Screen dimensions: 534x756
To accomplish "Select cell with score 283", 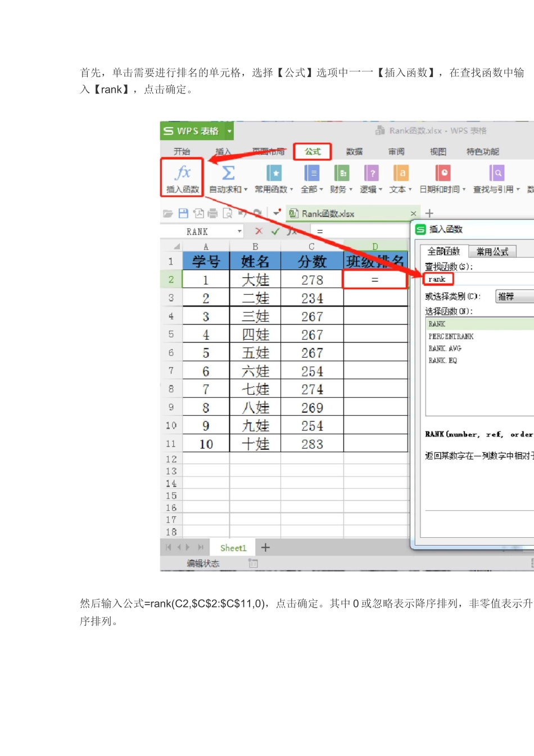I will 312,444.
